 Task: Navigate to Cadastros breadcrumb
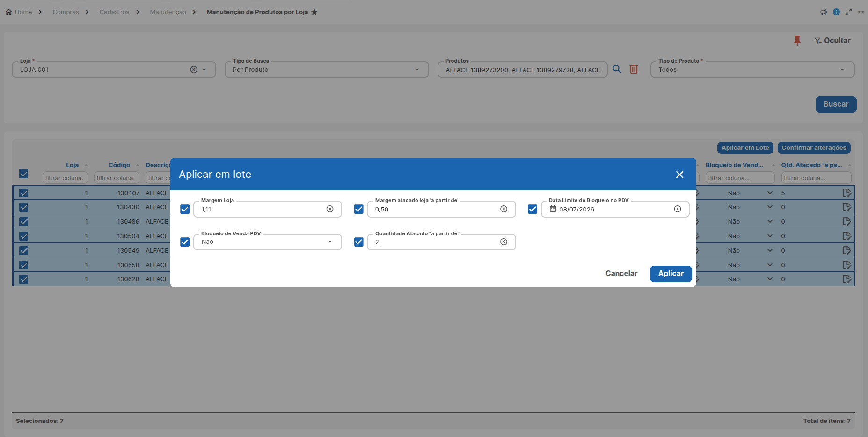pos(114,12)
